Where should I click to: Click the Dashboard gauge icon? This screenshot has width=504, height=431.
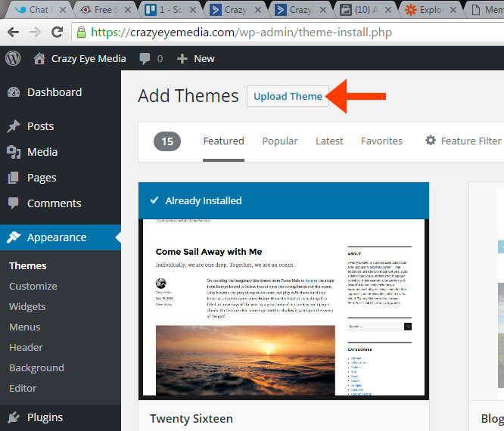(x=14, y=92)
